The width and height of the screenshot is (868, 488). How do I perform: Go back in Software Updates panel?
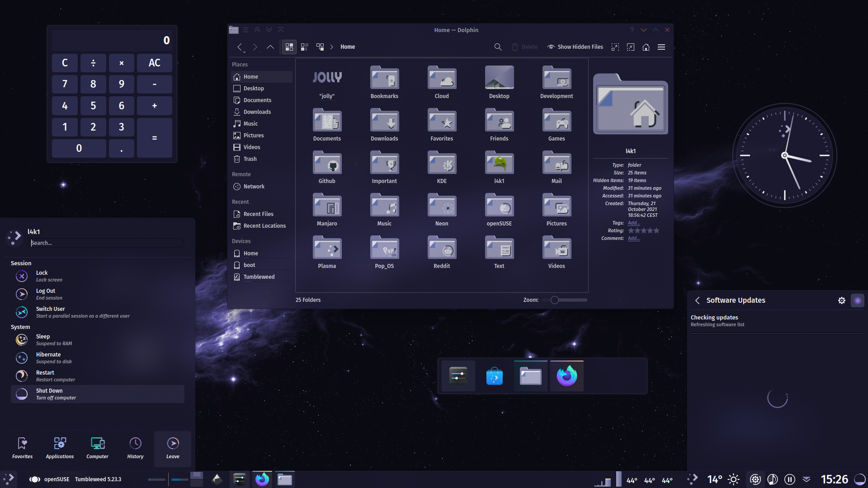[x=698, y=300]
